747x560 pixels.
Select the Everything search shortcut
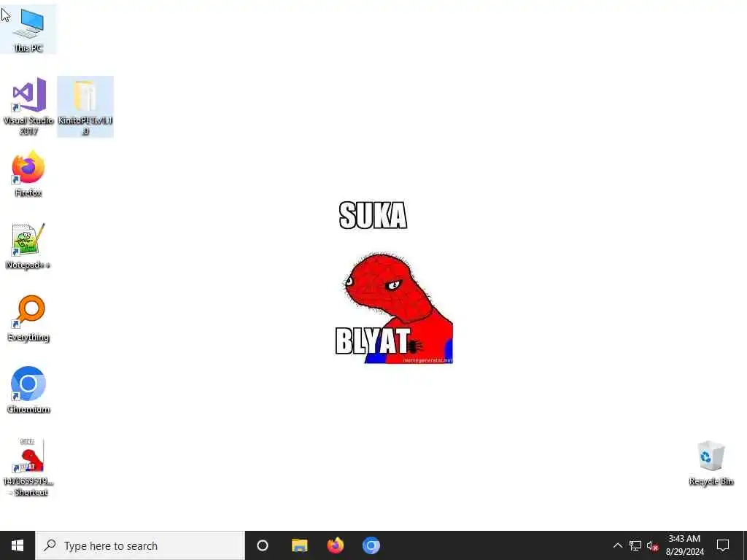[28, 319]
